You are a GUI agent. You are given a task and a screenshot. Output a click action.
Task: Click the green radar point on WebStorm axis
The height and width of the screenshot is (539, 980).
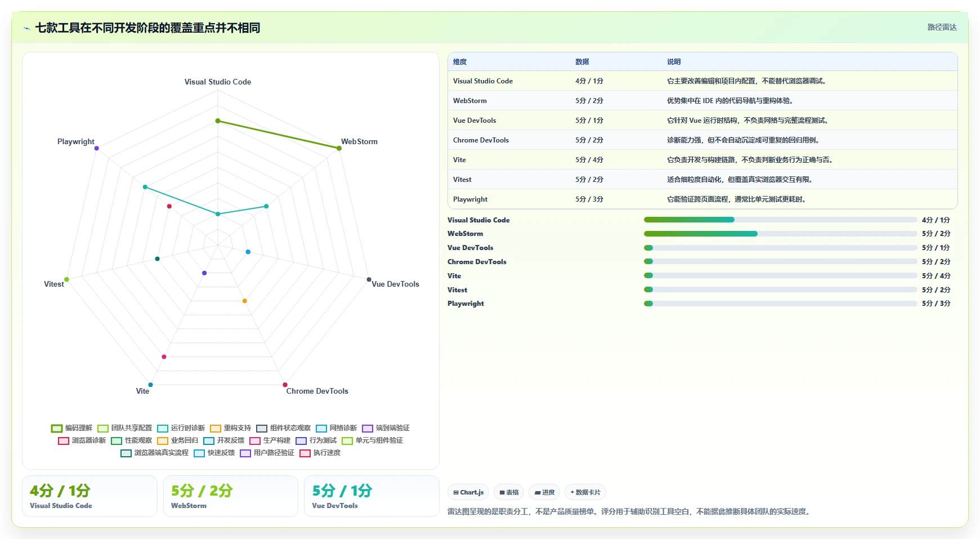[x=339, y=148]
